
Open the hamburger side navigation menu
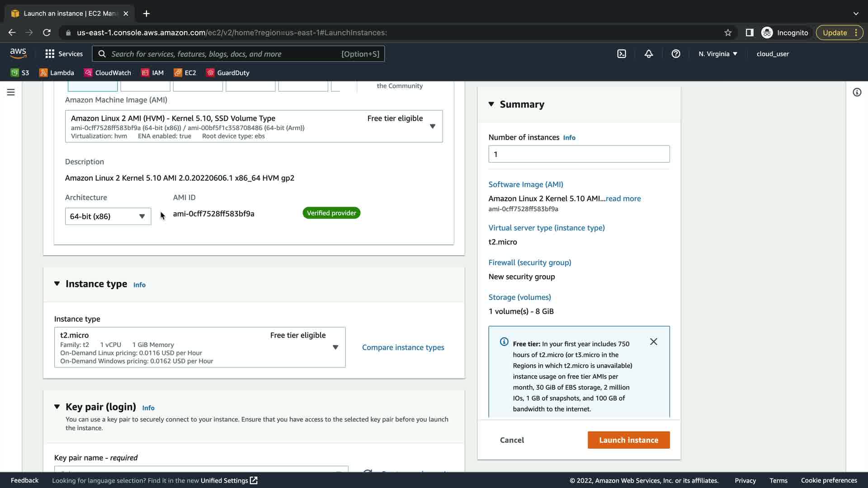tap(11, 92)
